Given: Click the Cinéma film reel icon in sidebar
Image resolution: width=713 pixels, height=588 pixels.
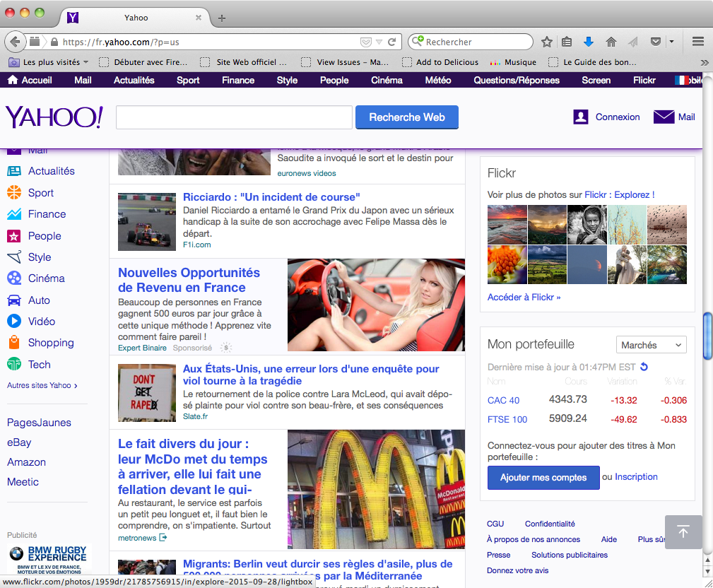Looking at the screenshot, I should pos(14,278).
